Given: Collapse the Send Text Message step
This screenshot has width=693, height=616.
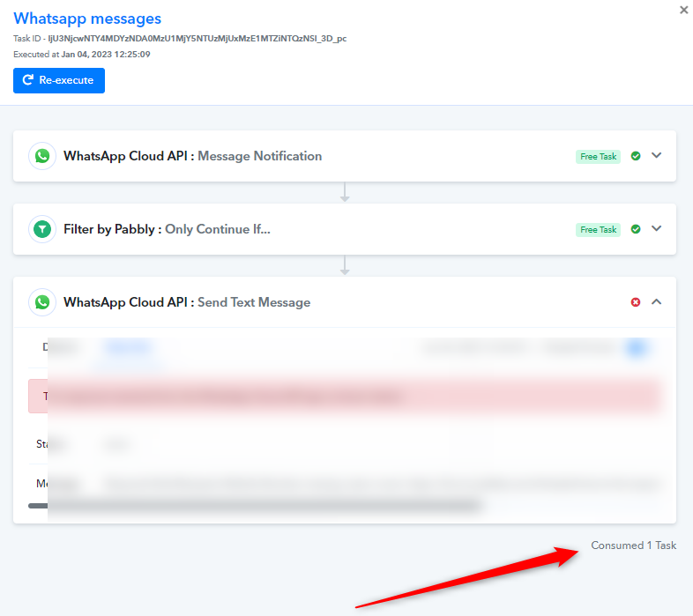Looking at the screenshot, I should 657,301.
